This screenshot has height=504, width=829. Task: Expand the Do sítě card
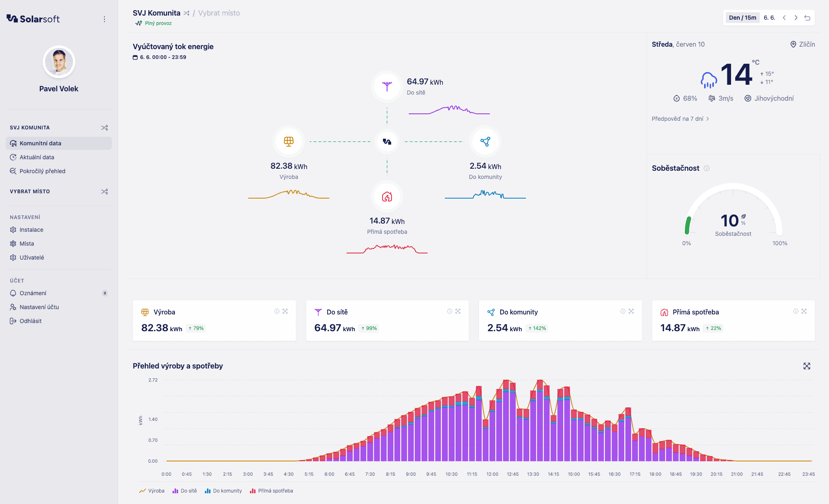coord(458,311)
